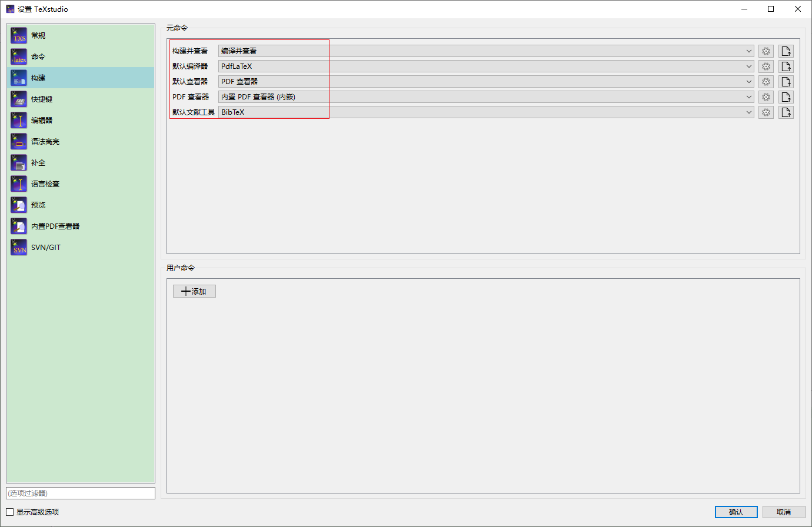The image size is (812, 527).
Task: Select the 命令 latex icon in sidebar
Action: coord(19,57)
